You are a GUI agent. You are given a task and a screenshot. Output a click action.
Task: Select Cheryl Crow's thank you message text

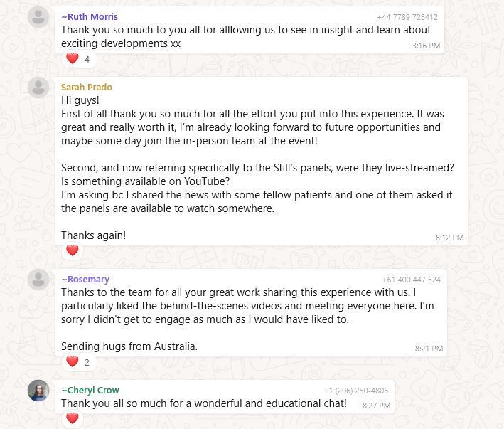[203, 403]
